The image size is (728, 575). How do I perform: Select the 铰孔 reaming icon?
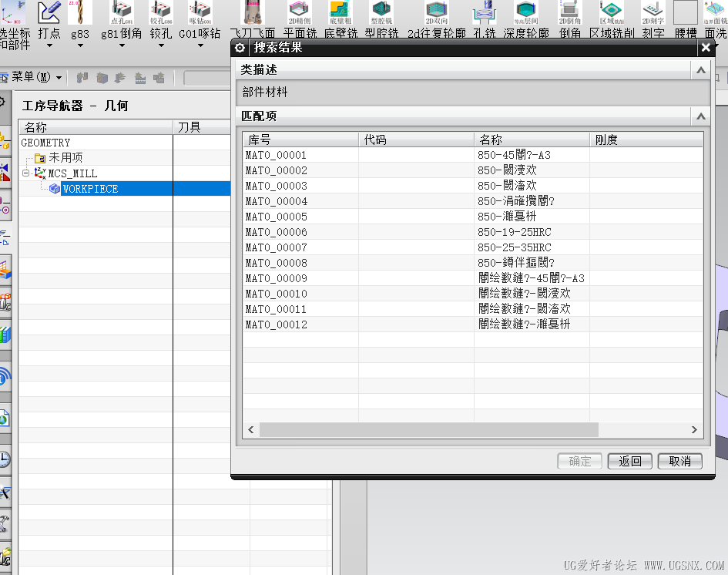(161, 12)
